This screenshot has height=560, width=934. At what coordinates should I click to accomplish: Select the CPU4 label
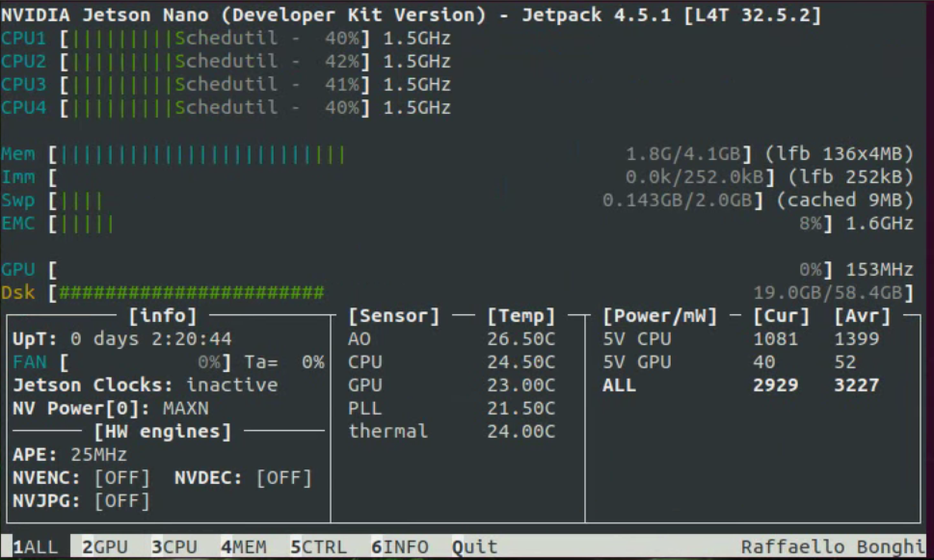pyautogui.click(x=23, y=108)
